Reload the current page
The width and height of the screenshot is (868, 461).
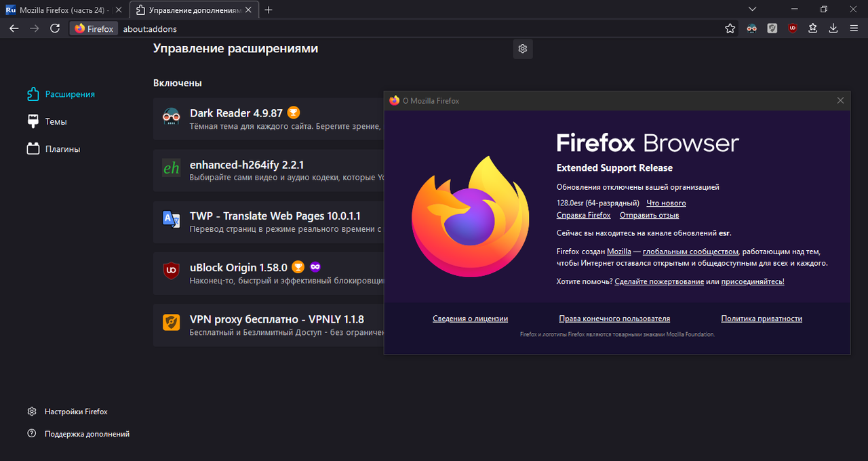[55, 28]
